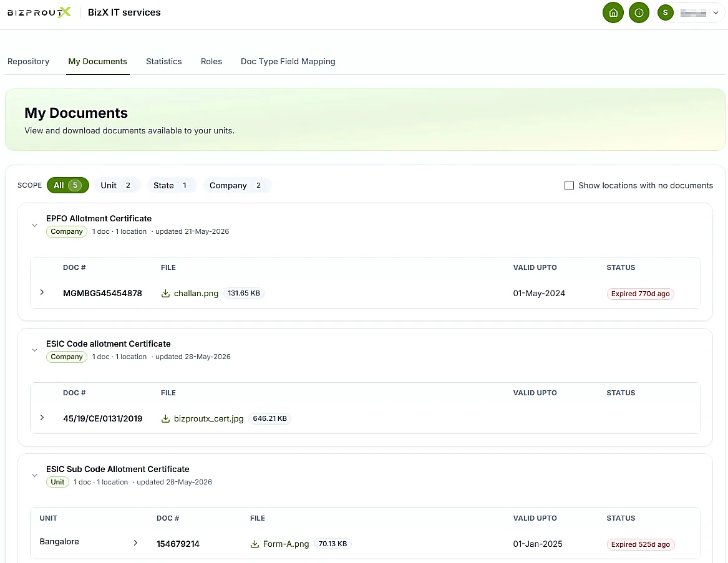Open the bizproutx_cert.jpg file link

click(208, 418)
